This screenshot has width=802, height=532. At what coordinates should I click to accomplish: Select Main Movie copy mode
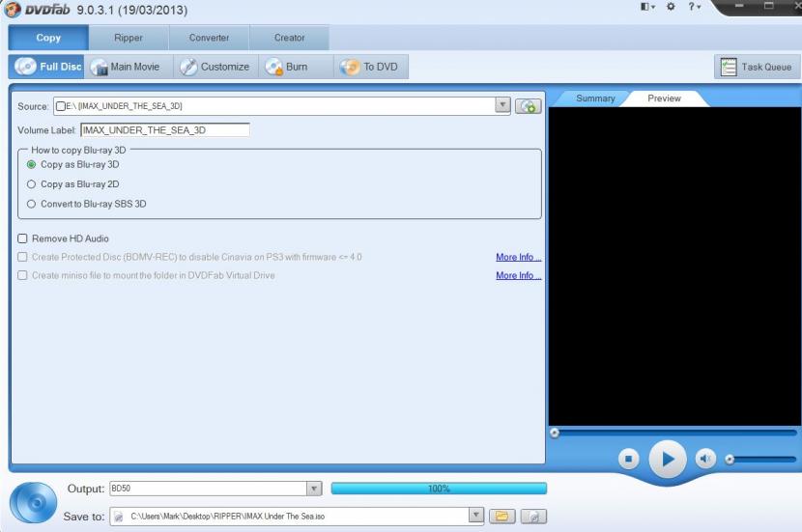point(128,67)
